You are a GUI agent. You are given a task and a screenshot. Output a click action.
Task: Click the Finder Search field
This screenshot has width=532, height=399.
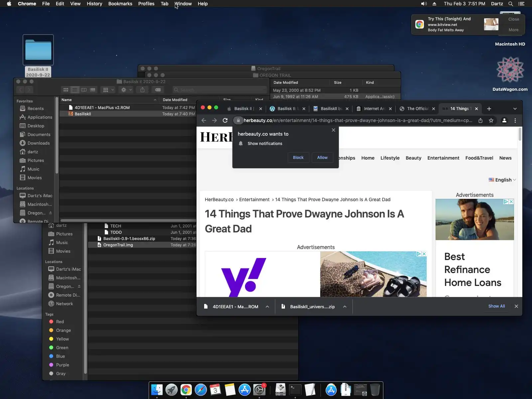pos(219,90)
